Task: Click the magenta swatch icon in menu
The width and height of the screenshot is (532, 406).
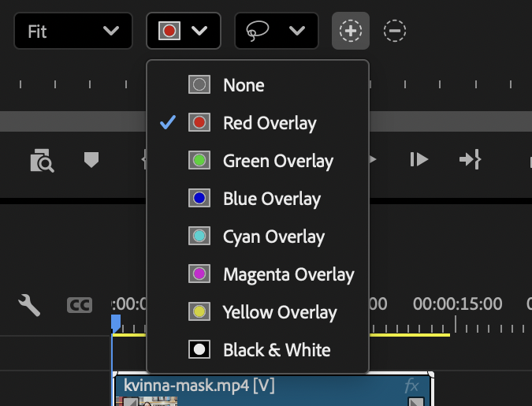Action: [199, 274]
